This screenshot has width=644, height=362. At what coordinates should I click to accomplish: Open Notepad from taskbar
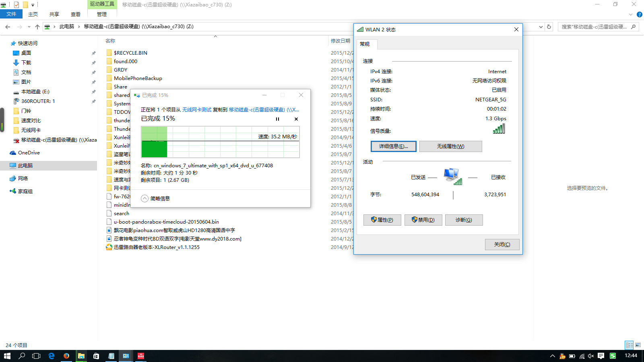[111, 356]
